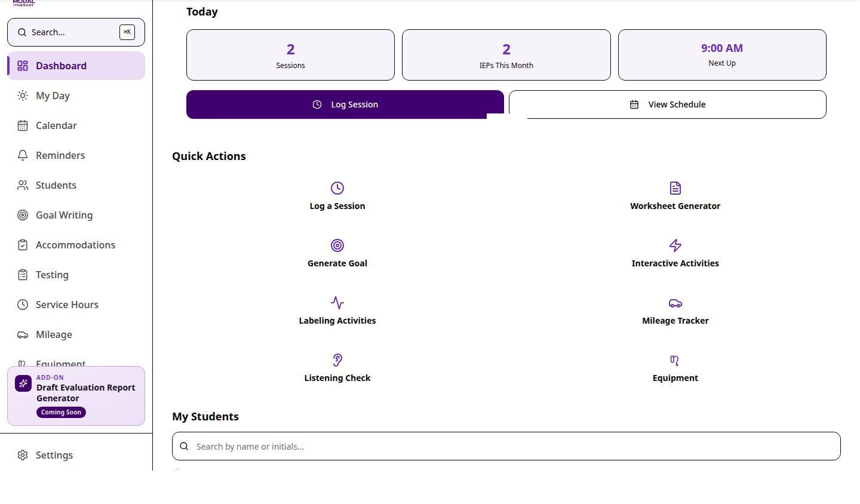Click the Draft Evaluation Report Generator card
This screenshot has width=860, height=504.
(x=76, y=396)
